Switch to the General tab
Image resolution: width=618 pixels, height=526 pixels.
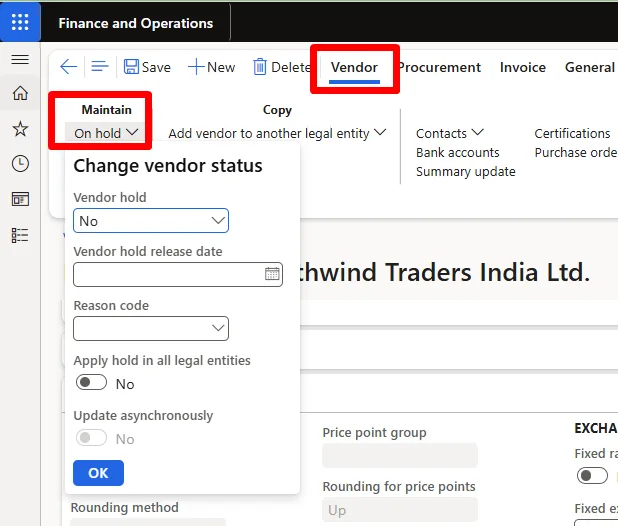(x=590, y=67)
